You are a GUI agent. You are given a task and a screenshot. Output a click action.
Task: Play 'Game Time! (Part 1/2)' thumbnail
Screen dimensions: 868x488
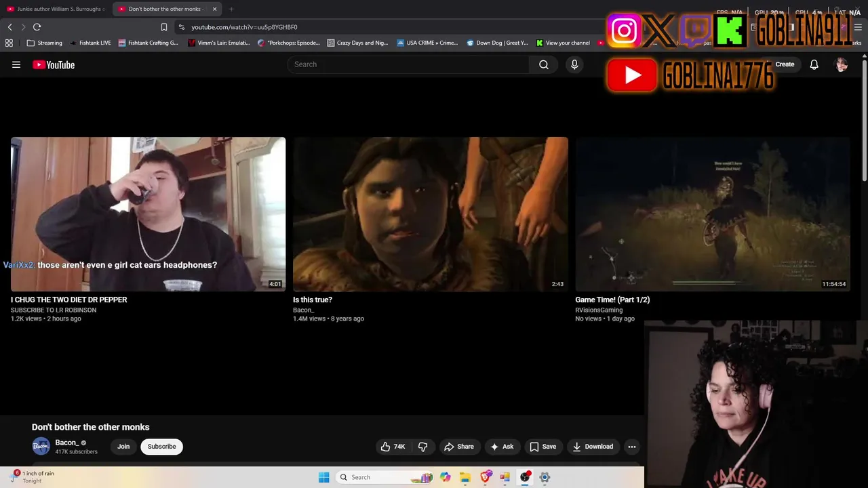[x=713, y=214]
